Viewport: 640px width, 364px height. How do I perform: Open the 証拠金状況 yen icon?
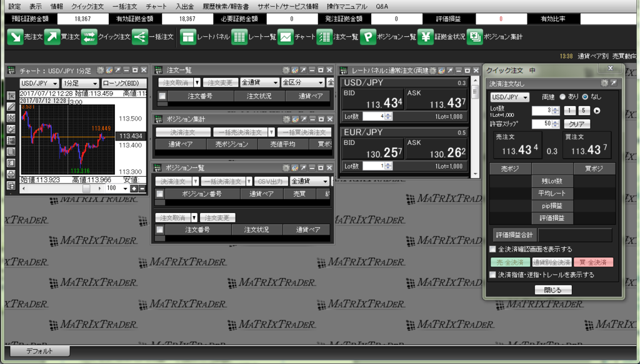click(x=426, y=37)
